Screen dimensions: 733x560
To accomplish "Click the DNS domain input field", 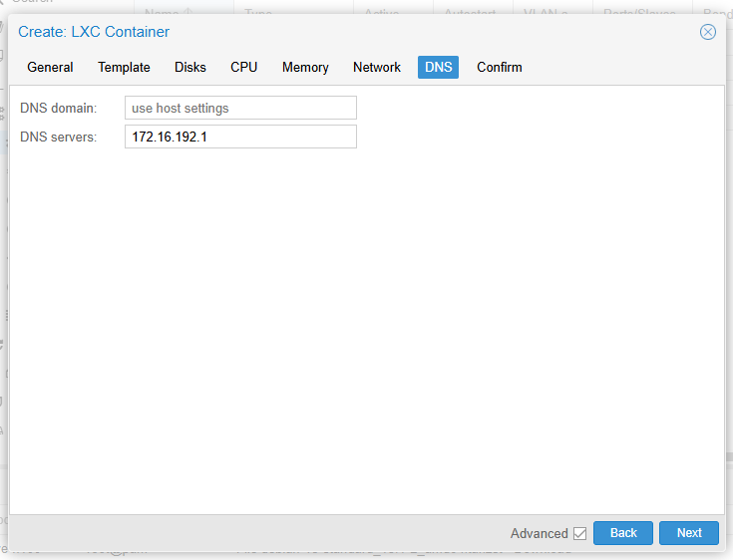I will (x=240, y=108).
